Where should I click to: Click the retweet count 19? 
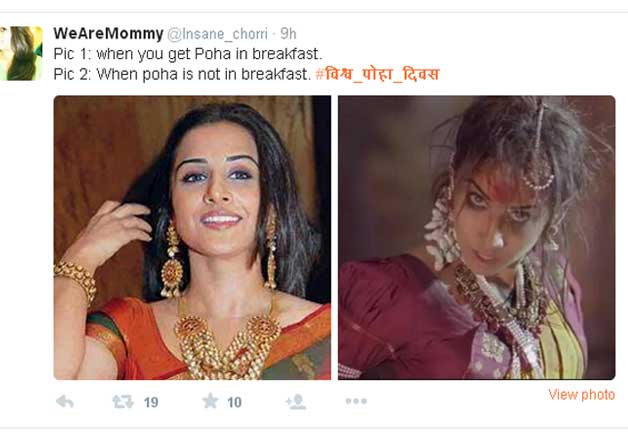click(x=151, y=402)
